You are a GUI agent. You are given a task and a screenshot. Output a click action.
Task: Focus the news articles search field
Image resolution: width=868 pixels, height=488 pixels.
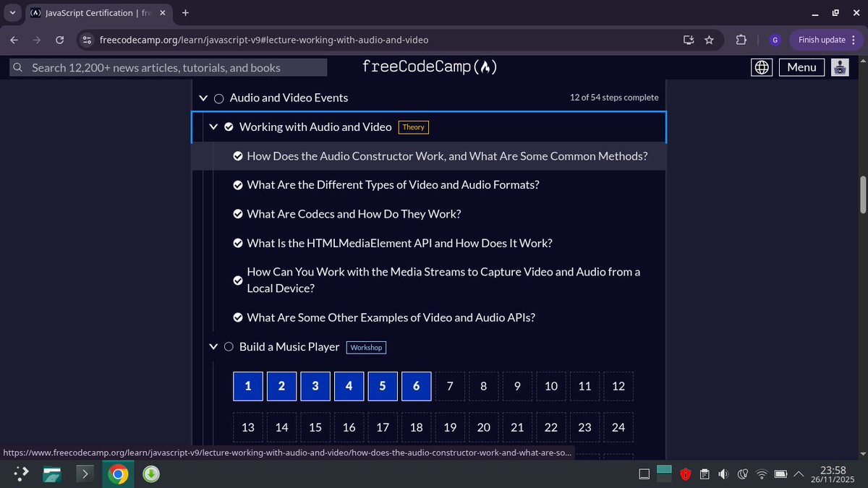(169, 67)
